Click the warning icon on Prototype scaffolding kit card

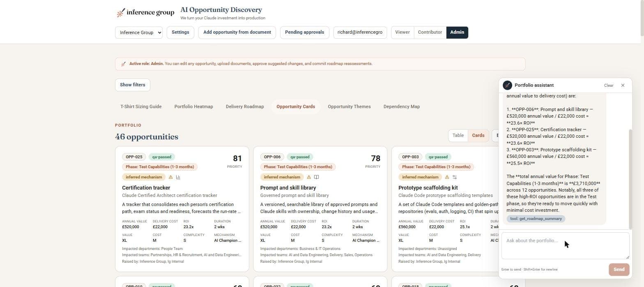click(x=447, y=177)
